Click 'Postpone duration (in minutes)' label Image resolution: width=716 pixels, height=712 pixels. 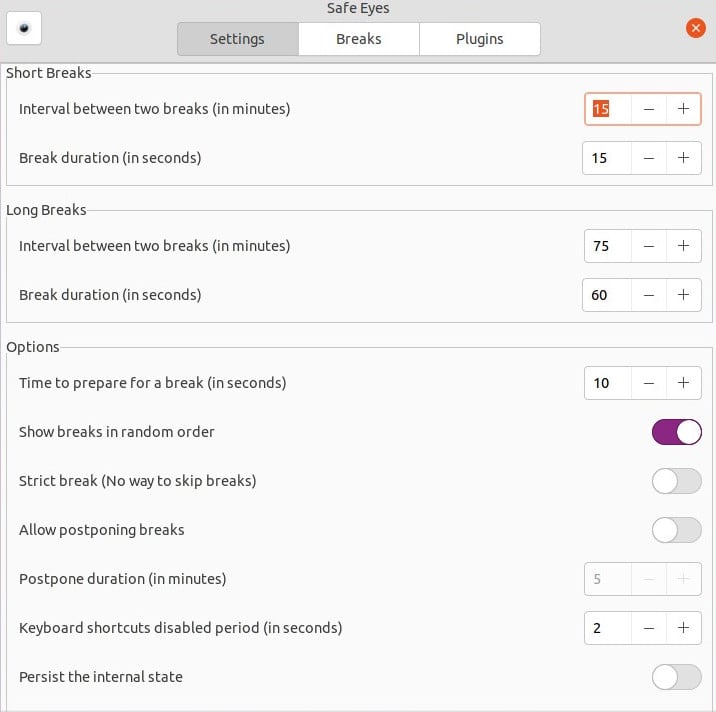[122, 579]
